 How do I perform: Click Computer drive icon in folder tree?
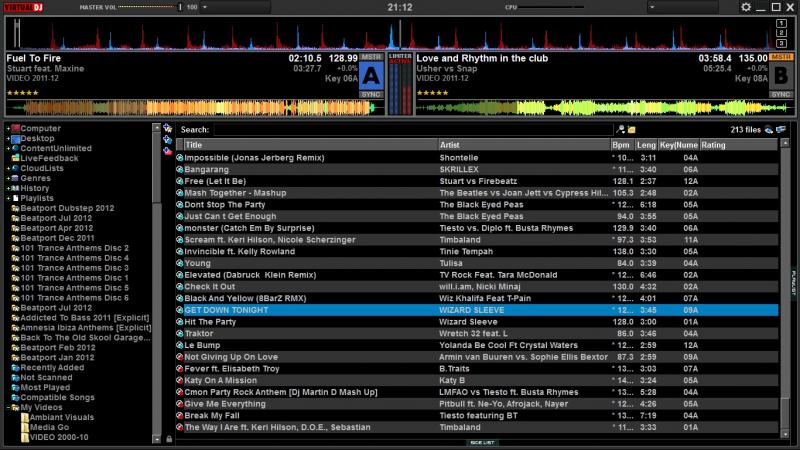tap(15, 129)
